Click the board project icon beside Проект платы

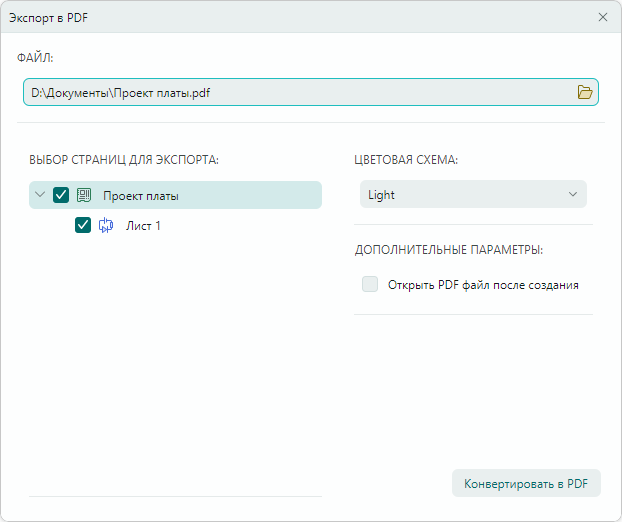[x=85, y=195]
